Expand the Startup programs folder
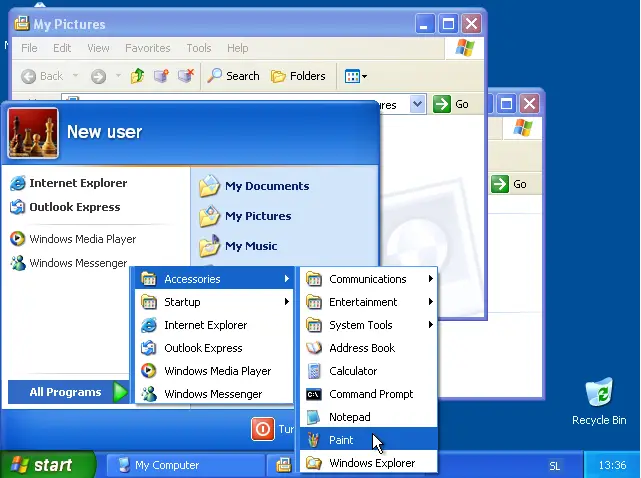This screenshot has height=478, width=641. (214, 302)
